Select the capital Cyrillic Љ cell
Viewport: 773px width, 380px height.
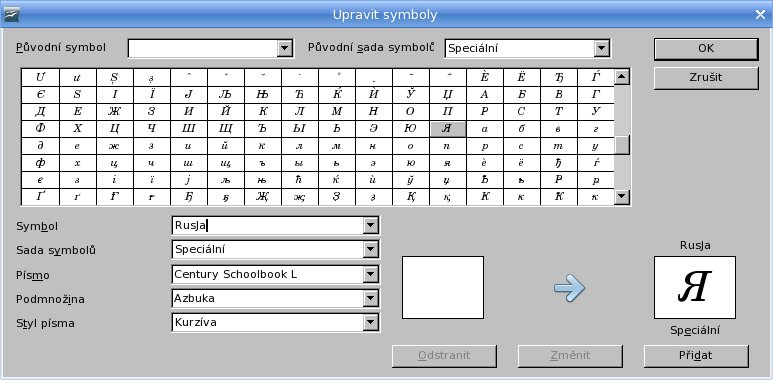click(225, 95)
